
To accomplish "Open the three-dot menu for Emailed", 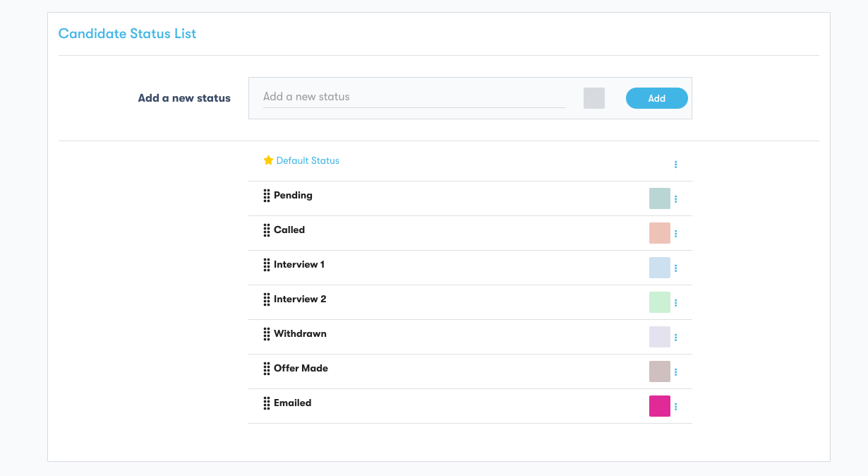I will click(675, 407).
